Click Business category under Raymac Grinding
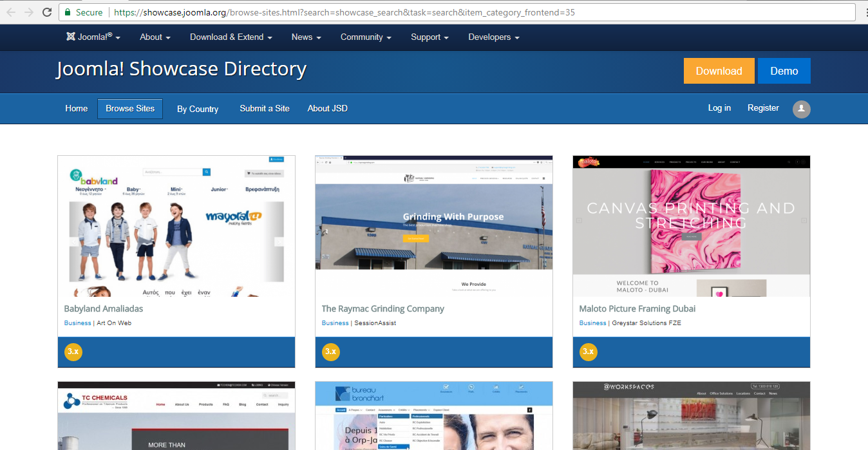 click(335, 323)
